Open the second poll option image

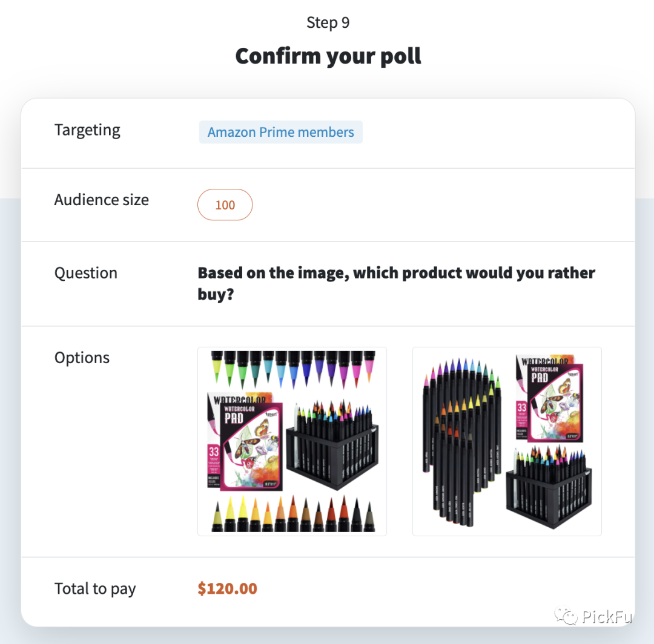pyautogui.click(x=507, y=441)
